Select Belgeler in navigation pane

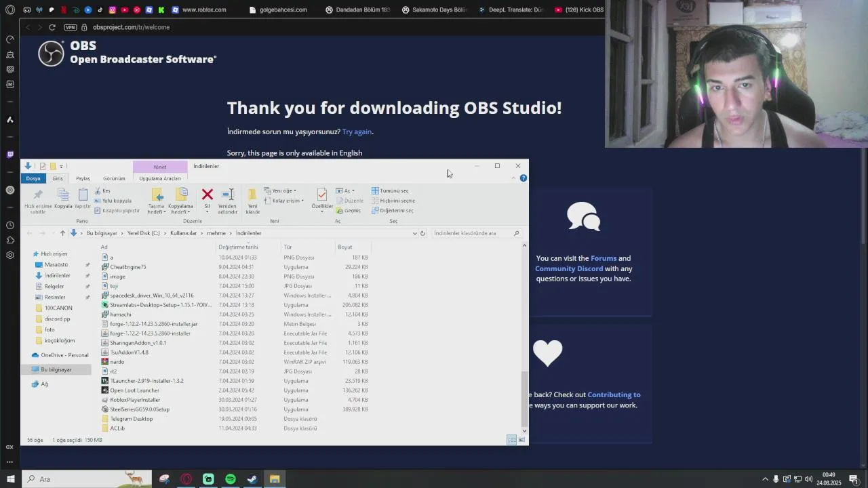54,287
